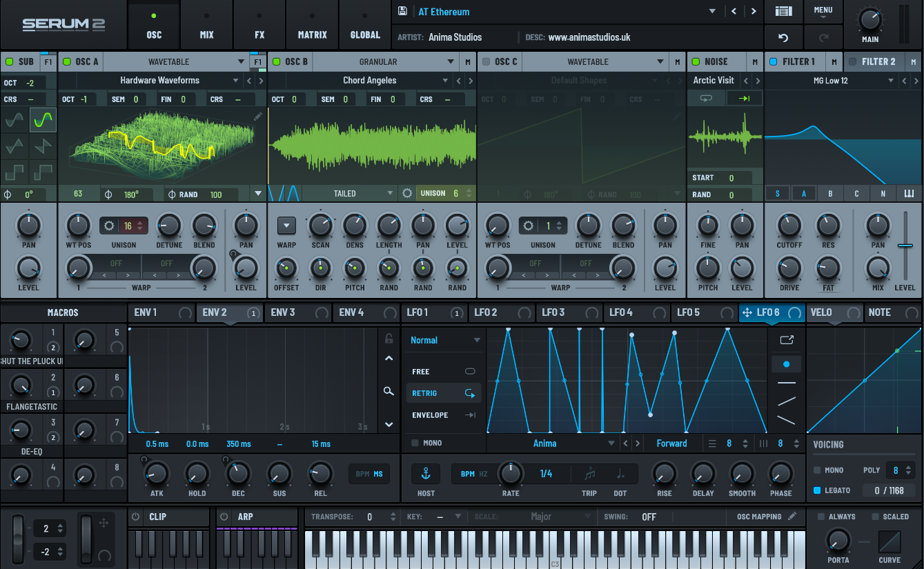Open the MENU dropdown
Screen dimensions: 924x569
pyautogui.click(x=823, y=11)
